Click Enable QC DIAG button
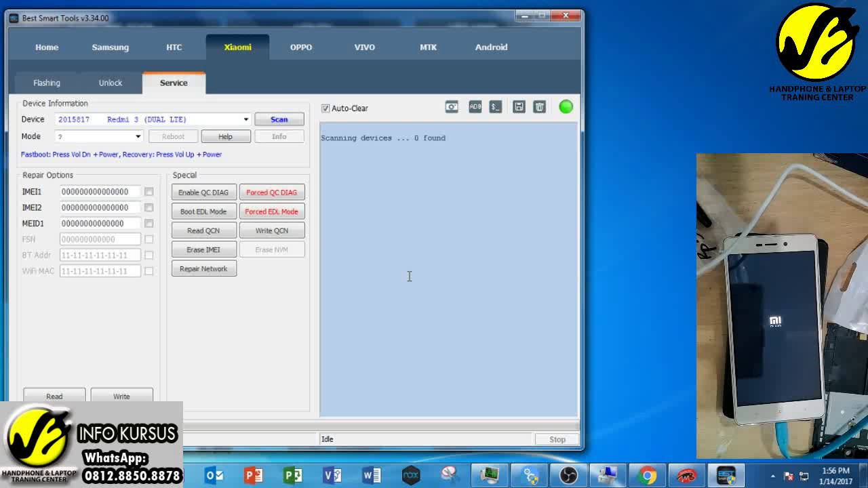The image size is (868, 488). point(203,192)
